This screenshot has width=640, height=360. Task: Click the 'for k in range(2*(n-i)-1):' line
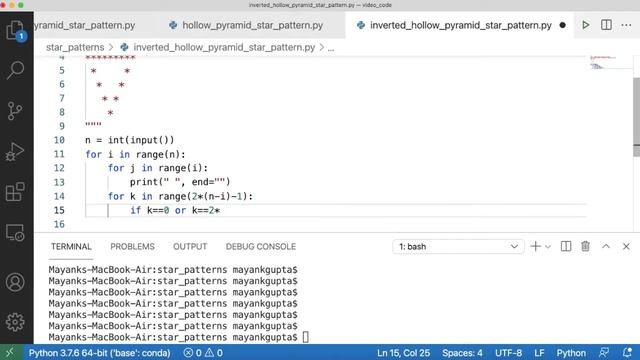click(x=180, y=196)
